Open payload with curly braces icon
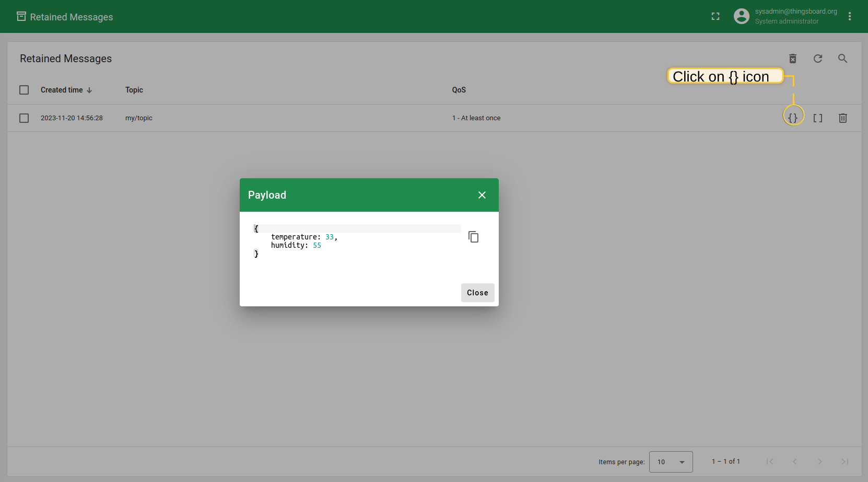Image resolution: width=868 pixels, height=482 pixels. 793,118
